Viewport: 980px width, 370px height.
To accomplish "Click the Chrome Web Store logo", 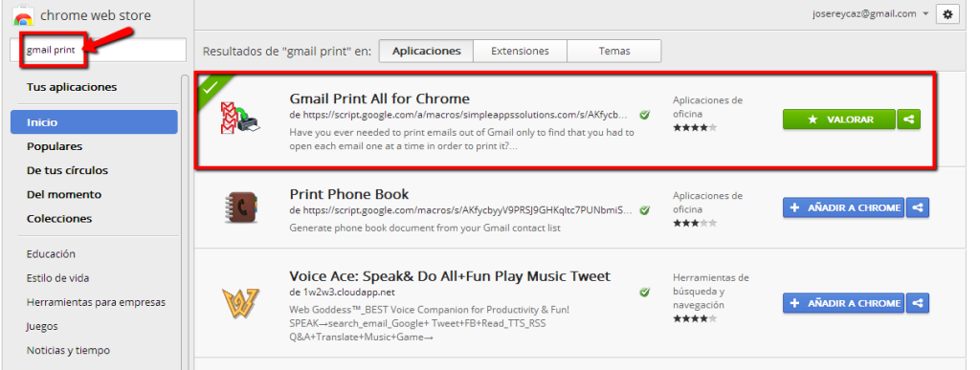I will point(24,15).
